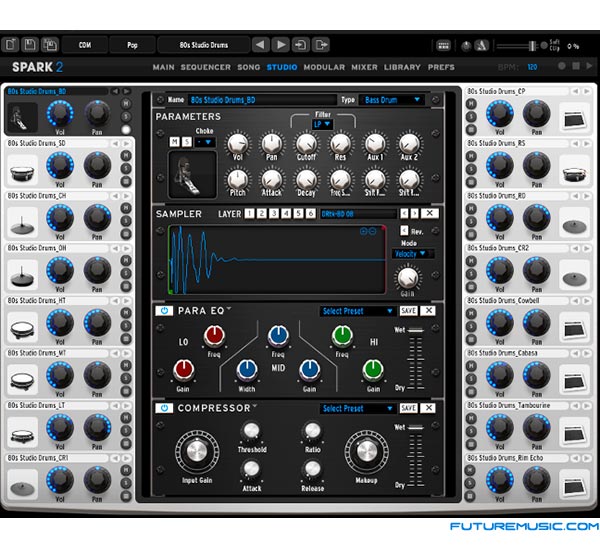Select the 80s Studio Drums_SD snare image

pyautogui.click(x=22, y=171)
